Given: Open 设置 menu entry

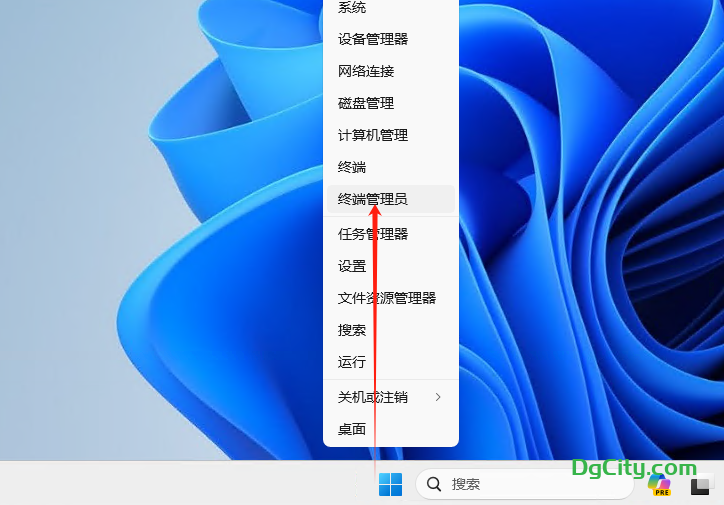Looking at the screenshot, I should tap(391, 266).
